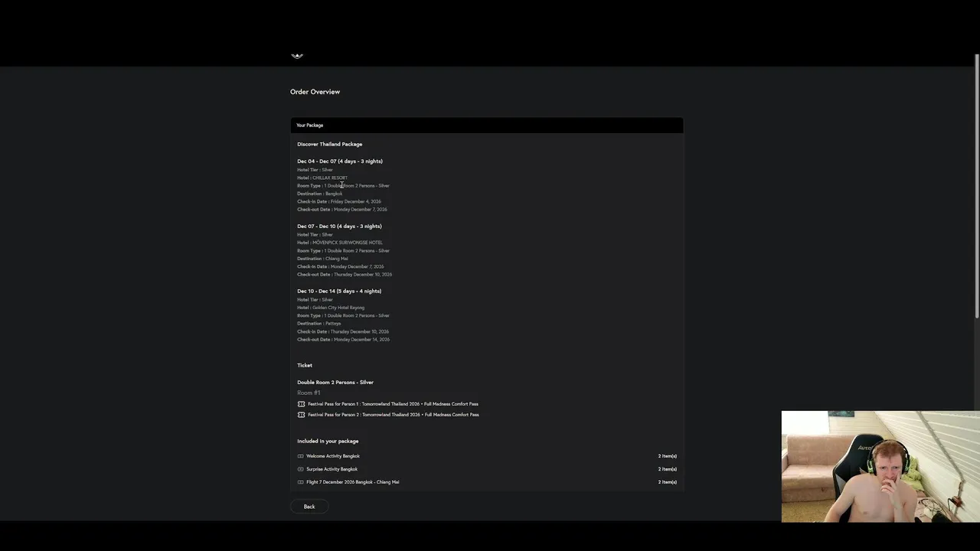Viewport: 980px width, 551px height.
Task: Click the Tomorrowland logo in the header
Action: click(297, 56)
